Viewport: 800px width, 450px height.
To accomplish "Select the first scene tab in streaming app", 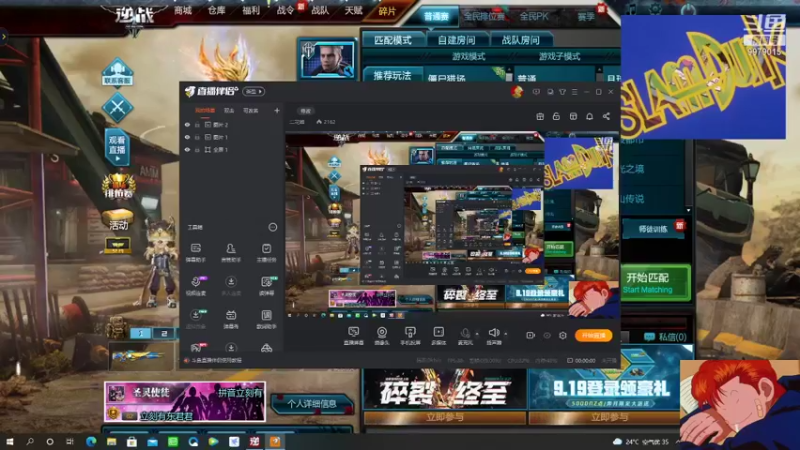I will click(x=205, y=110).
